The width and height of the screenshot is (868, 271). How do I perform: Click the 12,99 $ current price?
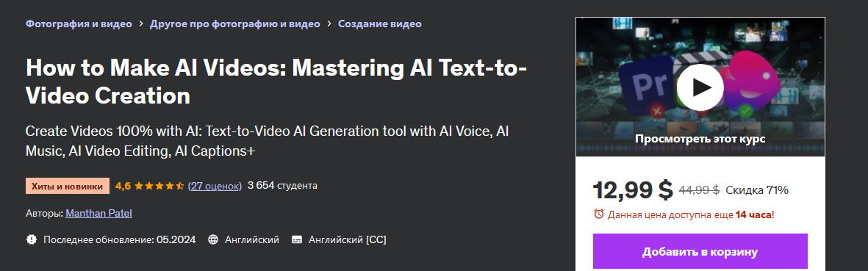coord(633,190)
